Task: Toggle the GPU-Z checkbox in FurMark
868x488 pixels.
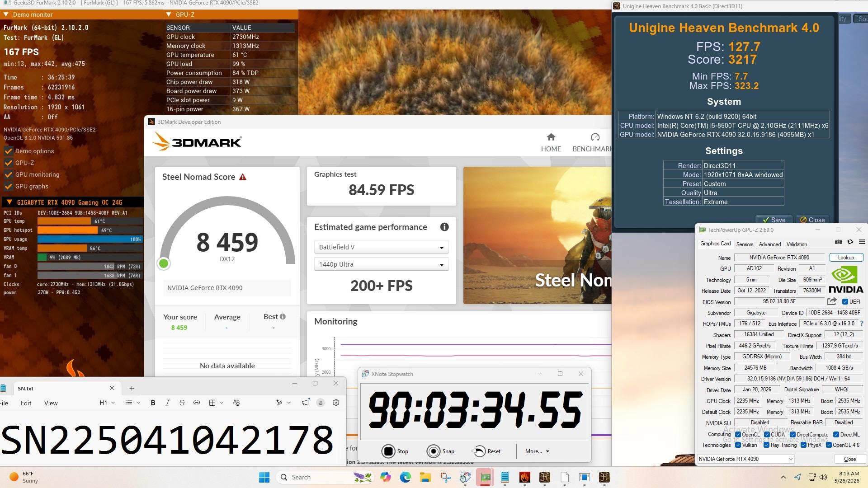Action: coord(8,163)
